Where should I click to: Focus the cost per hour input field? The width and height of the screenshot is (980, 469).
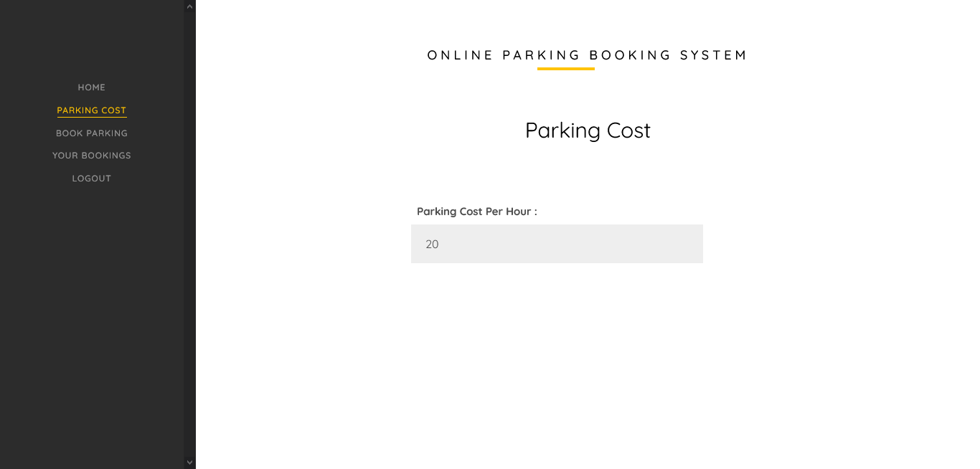click(557, 244)
